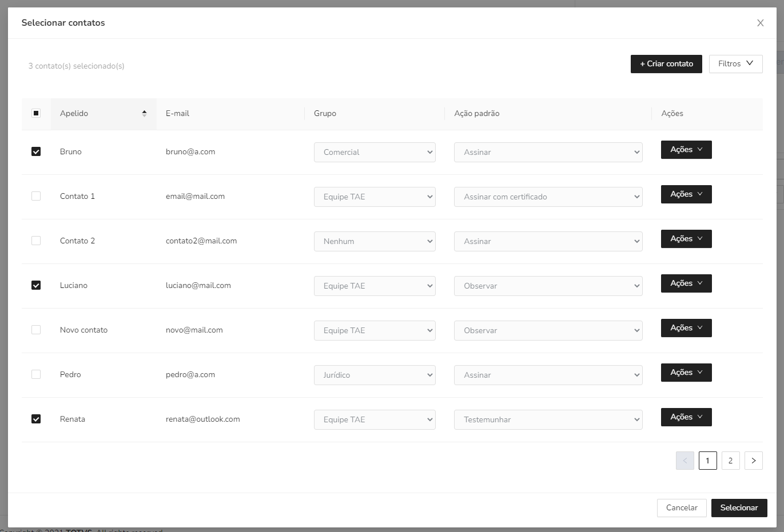Open Ações menu for Luciano
784x532 pixels.
pyautogui.click(x=686, y=283)
